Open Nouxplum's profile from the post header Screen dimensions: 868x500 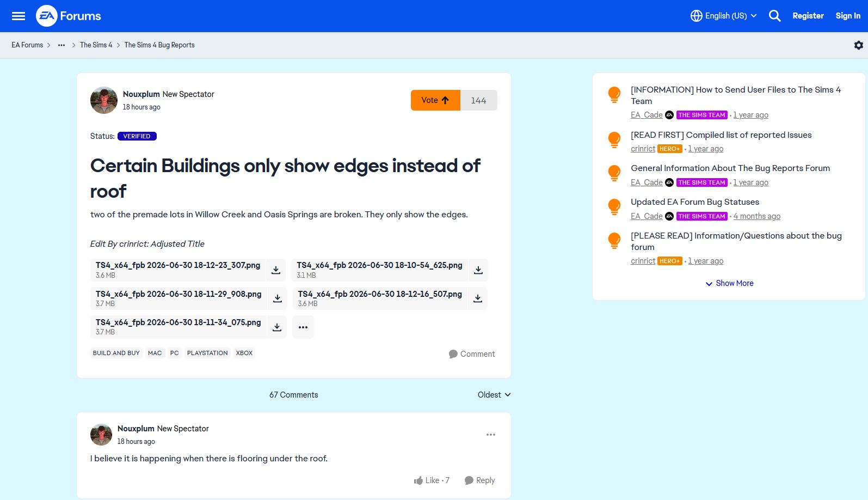pos(141,94)
